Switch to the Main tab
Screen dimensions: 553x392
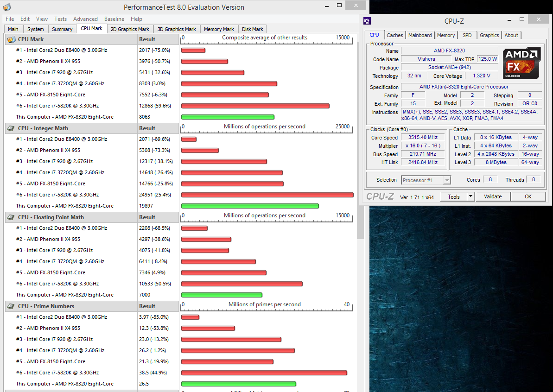coord(13,29)
